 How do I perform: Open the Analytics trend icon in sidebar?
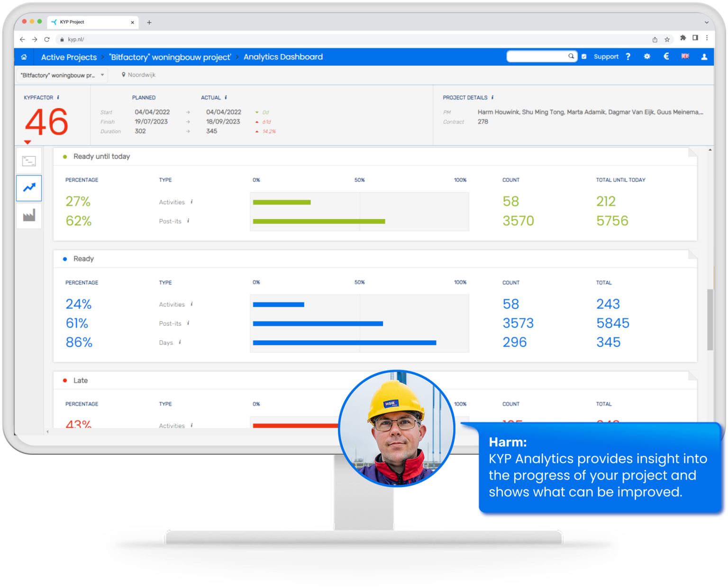(x=29, y=188)
